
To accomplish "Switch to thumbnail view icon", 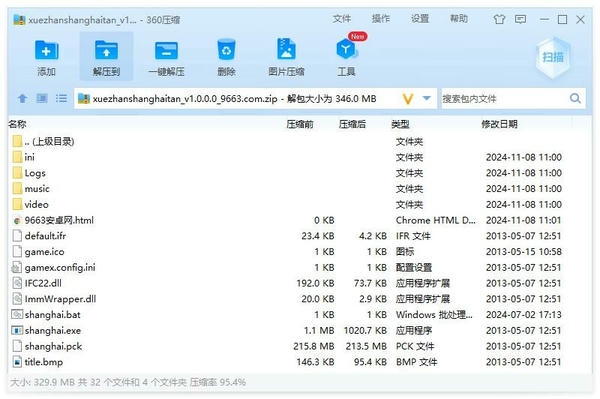I will [42, 99].
